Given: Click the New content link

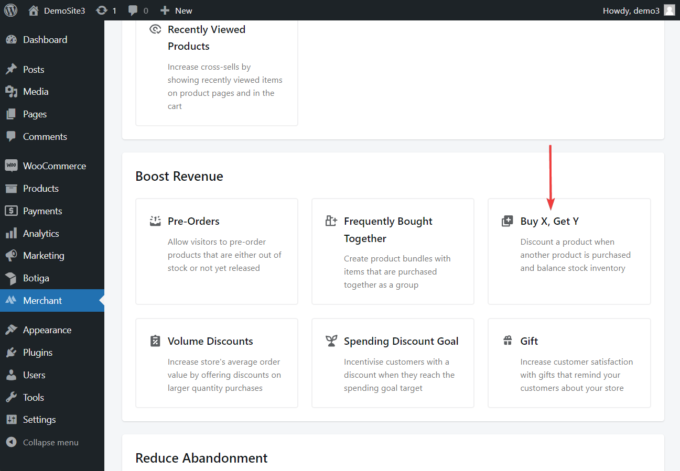Looking at the screenshot, I should tap(183, 10).
